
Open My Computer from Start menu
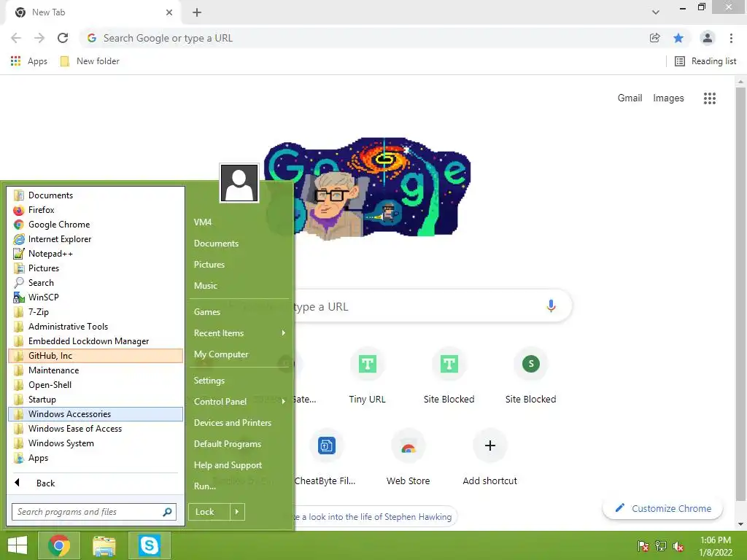[239, 354]
